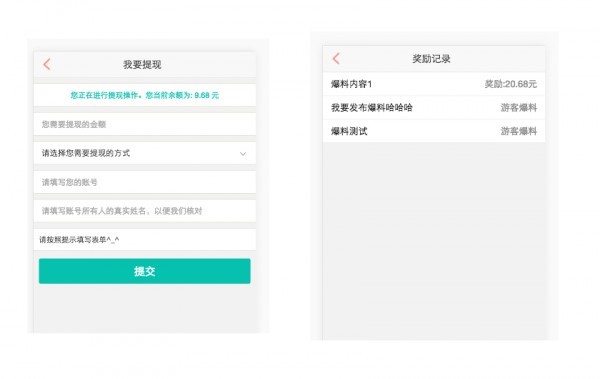Click 游客爆料 label in 爆料测试 row
Image resolution: width=600 pixels, height=379 pixels.
(519, 131)
